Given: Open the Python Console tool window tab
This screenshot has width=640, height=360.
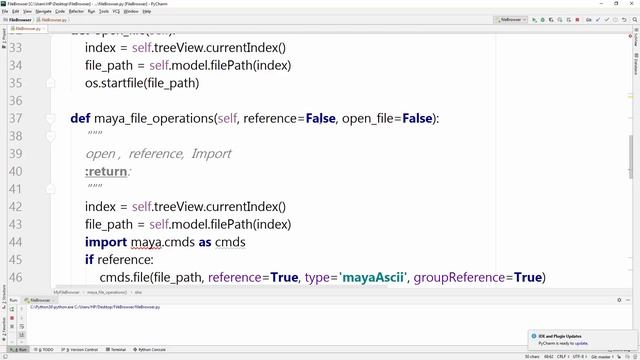Looking at the screenshot, I should (150, 350).
